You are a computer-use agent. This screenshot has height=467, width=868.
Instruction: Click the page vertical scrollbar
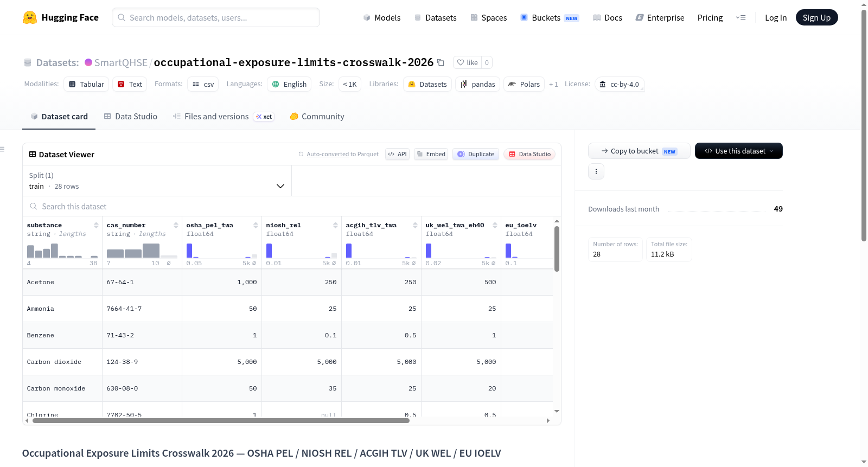coord(864,125)
